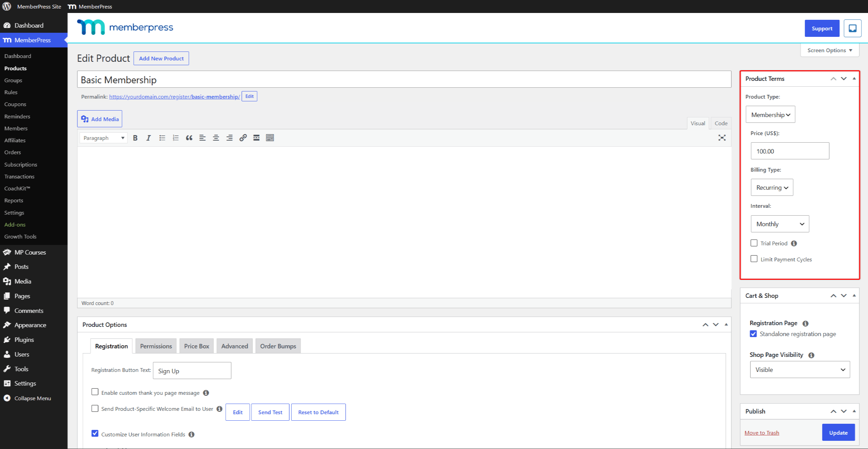868x449 pixels.
Task: Click Send Test button
Action: point(270,412)
